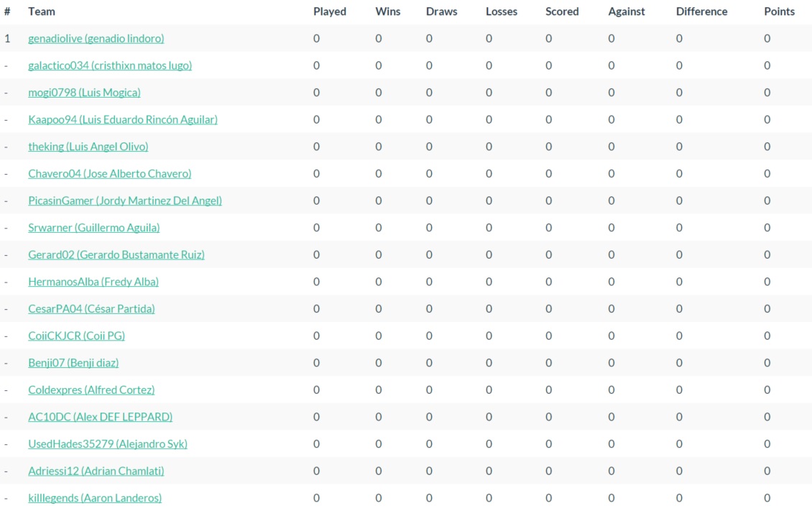This screenshot has width=812, height=516.
Task: Click CoiiCKJCR (Coii PG) team link
Action: (x=76, y=336)
